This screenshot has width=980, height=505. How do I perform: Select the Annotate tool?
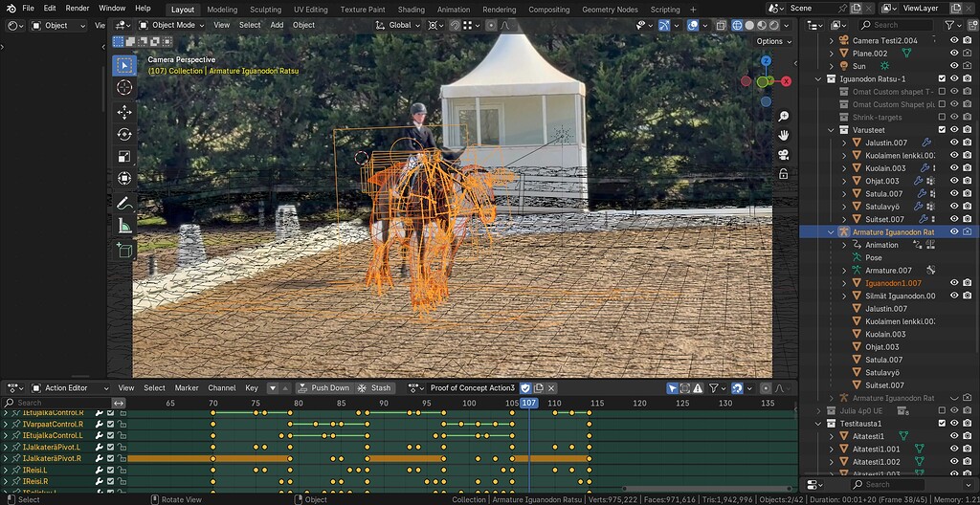(124, 203)
